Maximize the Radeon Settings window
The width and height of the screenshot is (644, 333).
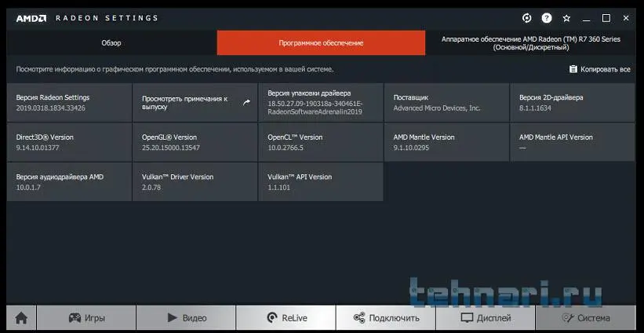point(606,18)
